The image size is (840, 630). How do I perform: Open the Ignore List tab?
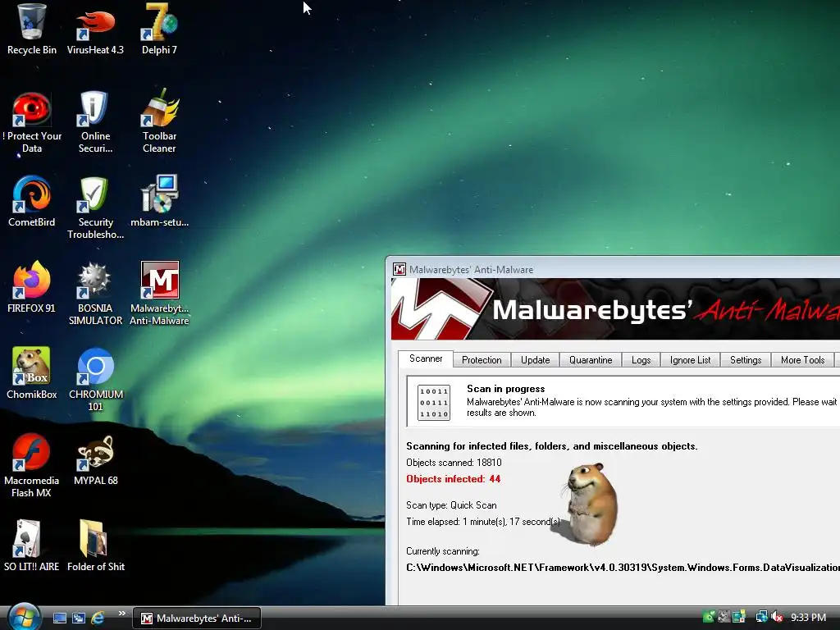(690, 360)
